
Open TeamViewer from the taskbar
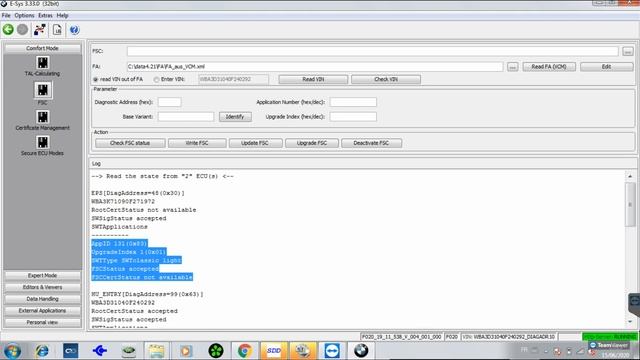coord(332,351)
